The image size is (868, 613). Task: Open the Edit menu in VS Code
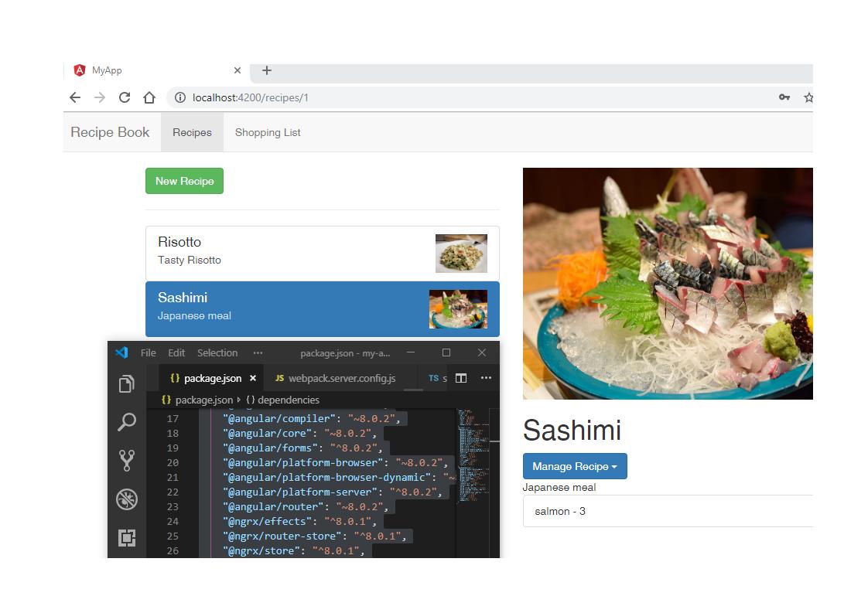176,353
